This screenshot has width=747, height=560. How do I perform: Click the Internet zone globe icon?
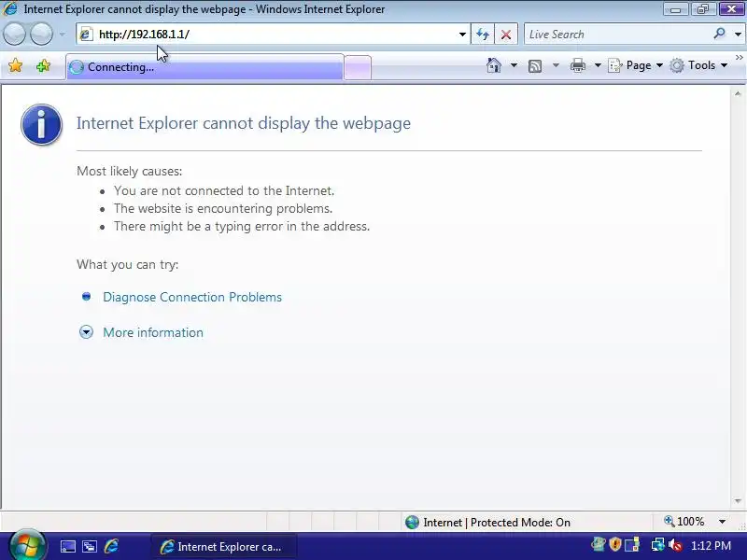point(412,523)
